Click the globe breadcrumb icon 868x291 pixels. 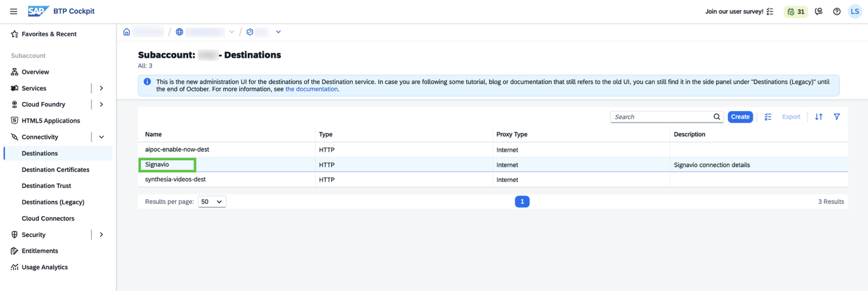point(179,32)
